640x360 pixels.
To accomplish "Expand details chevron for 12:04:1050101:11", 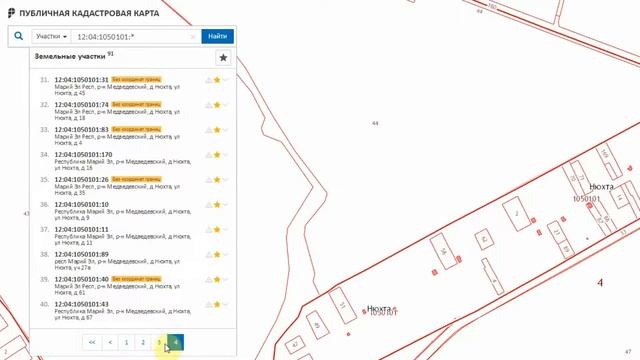I will [x=225, y=230].
